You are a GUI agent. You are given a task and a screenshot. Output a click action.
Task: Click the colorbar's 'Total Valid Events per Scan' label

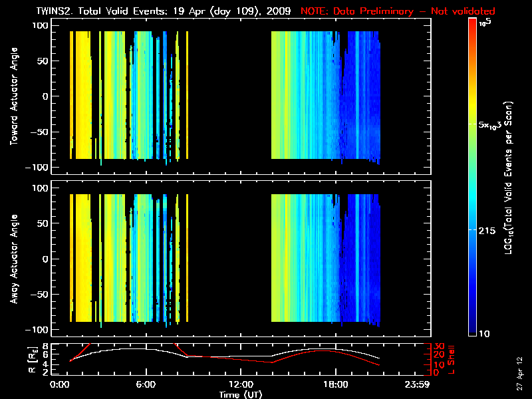(x=510, y=180)
